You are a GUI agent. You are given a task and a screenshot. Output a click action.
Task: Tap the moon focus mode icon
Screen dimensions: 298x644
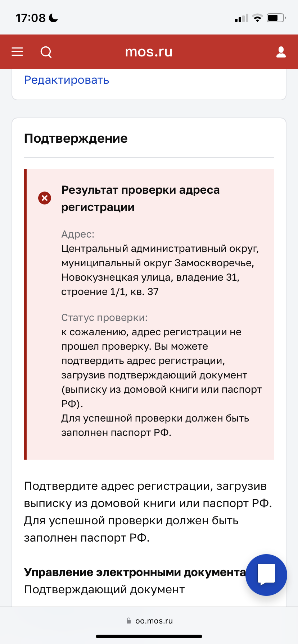53,18
